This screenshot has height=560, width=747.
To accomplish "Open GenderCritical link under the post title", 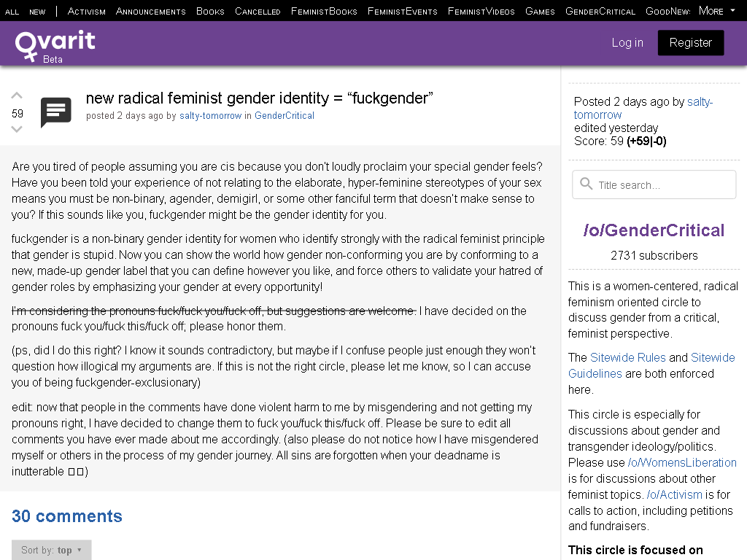I will 285,116.
